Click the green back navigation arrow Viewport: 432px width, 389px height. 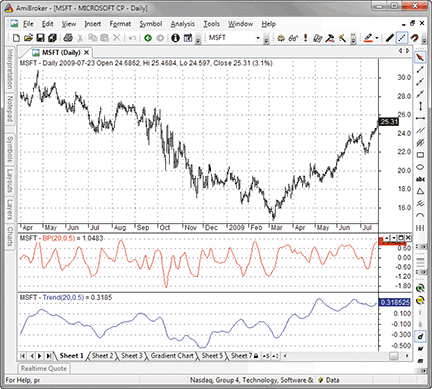(x=148, y=38)
